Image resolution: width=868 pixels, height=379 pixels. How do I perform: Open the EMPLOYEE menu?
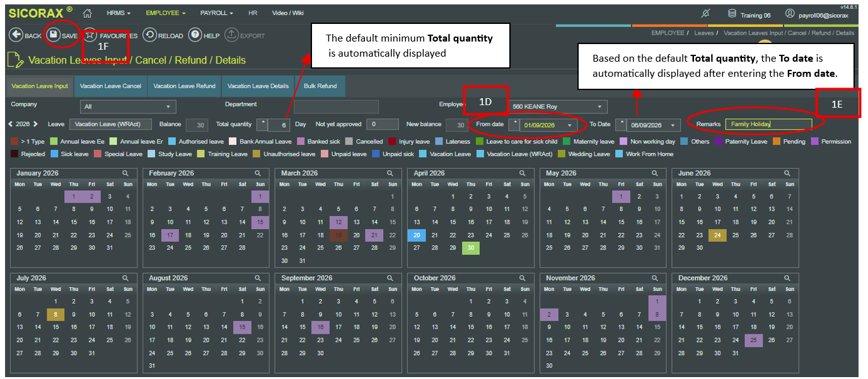pyautogui.click(x=166, y=13)
